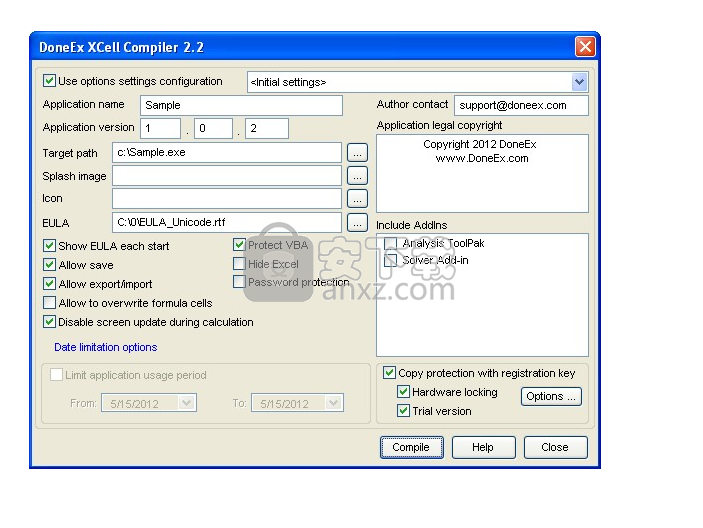This screenshot has width=703, height=528.
Task: Uncheck the Allow save option
Action: click(x=49, y=264)
